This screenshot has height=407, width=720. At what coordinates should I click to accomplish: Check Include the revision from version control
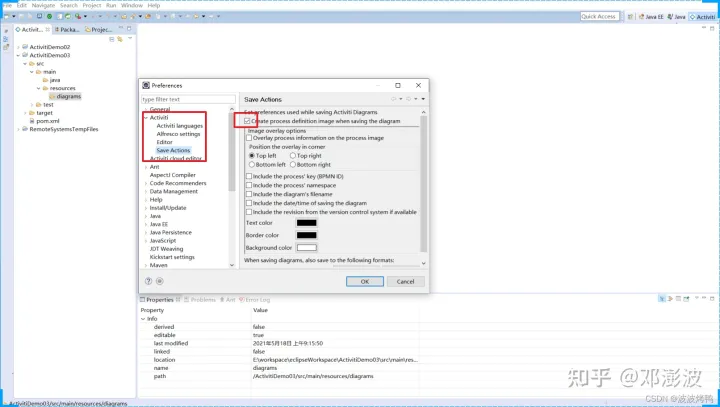[249, 212]
